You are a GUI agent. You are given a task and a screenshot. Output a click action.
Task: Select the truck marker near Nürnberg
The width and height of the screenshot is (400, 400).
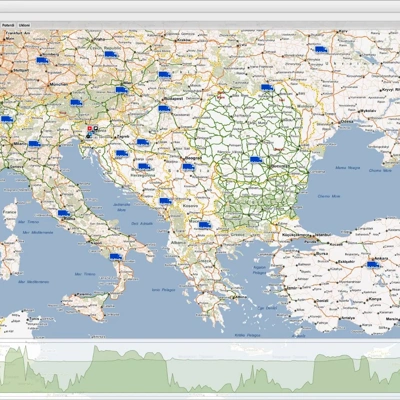tap(42, 60)
